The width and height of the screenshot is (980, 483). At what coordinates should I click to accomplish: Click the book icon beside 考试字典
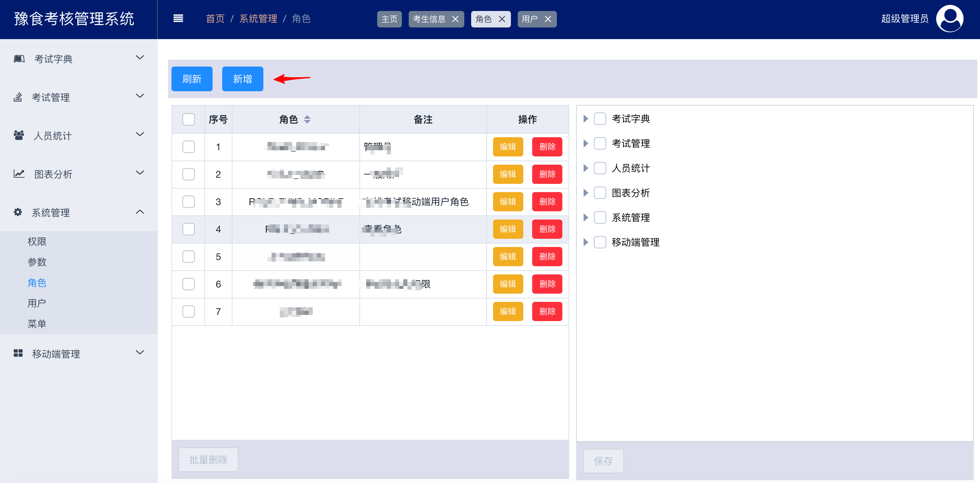[x=19, y=59]
